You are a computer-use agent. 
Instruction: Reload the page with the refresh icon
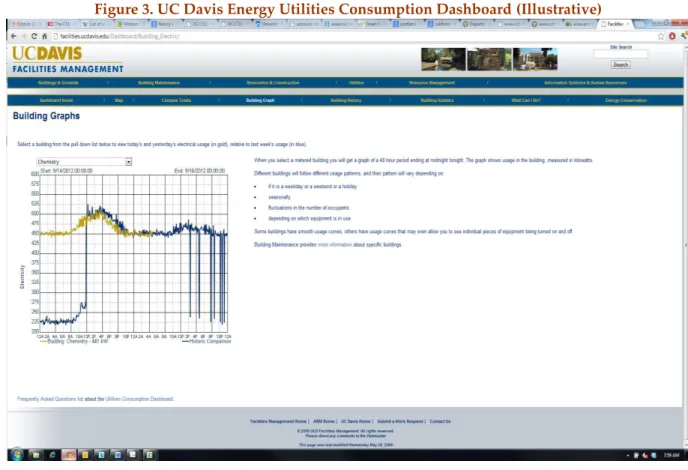pyautogui.click(x=34, y=36)
